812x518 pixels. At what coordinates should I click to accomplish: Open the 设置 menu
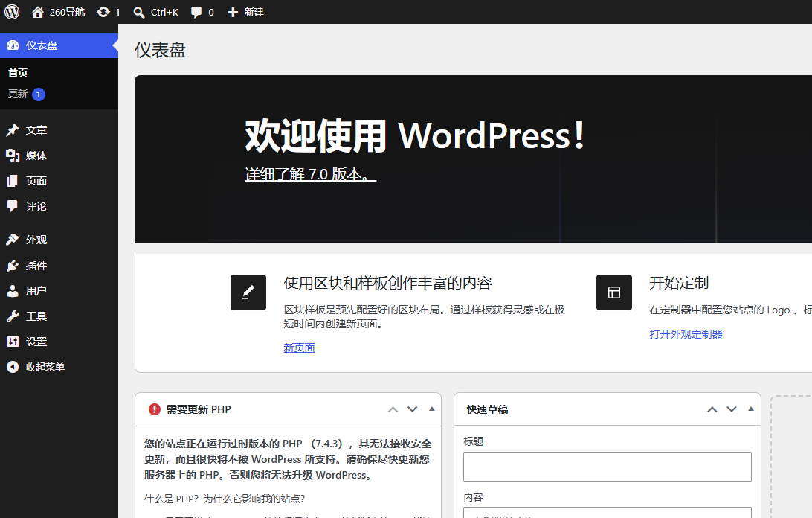pyautogui.click(x=59, y=342)
